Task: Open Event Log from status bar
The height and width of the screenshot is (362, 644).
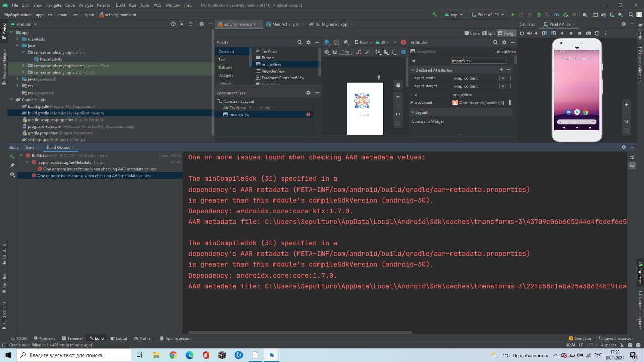Action: [579, 338]
